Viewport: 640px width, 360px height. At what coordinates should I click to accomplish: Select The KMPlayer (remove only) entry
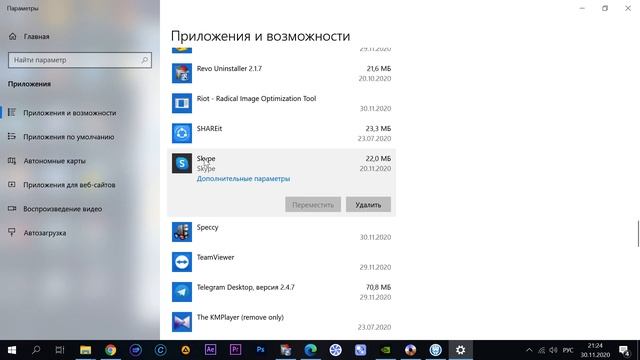[x=240, y=317]
